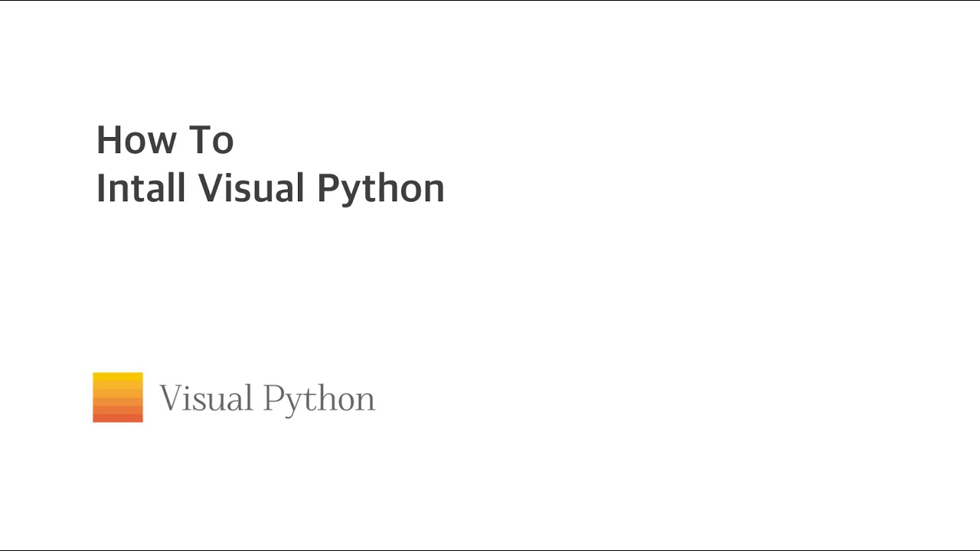
Task: Click the orange gradient Visual Python logo square
Action: (x=118, y=397)
